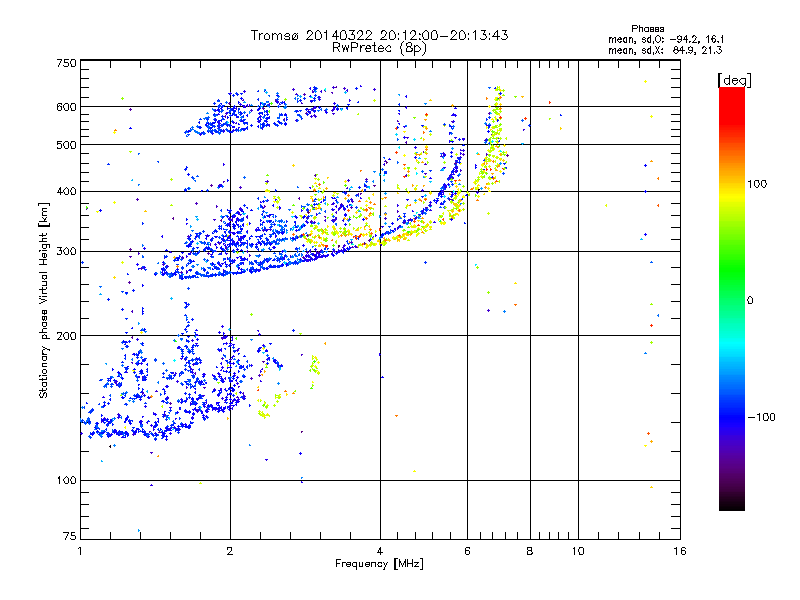Click the y-axis tick label '75'
The height and width of the screenshot is (600, 800).
click(70, 536)
